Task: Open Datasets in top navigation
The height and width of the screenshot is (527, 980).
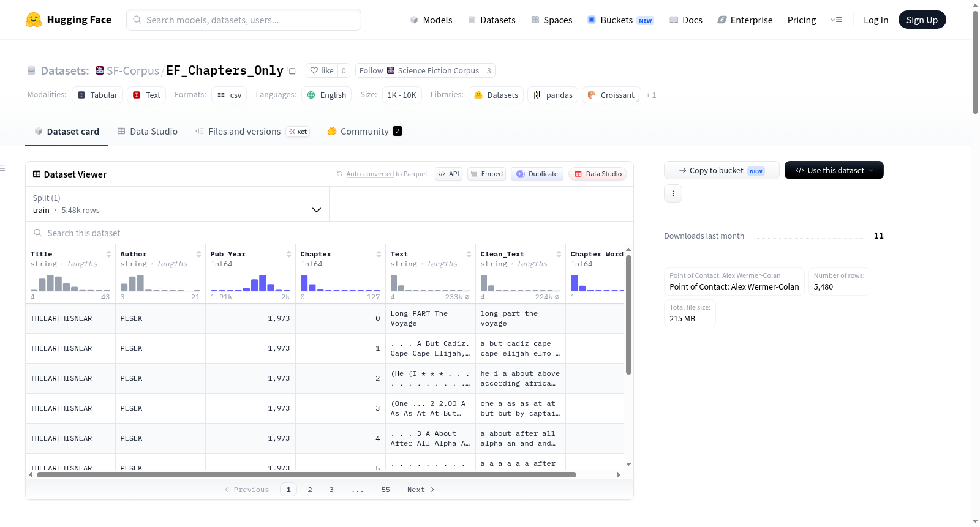Action: pyautogui.click(x=492, y=20)
